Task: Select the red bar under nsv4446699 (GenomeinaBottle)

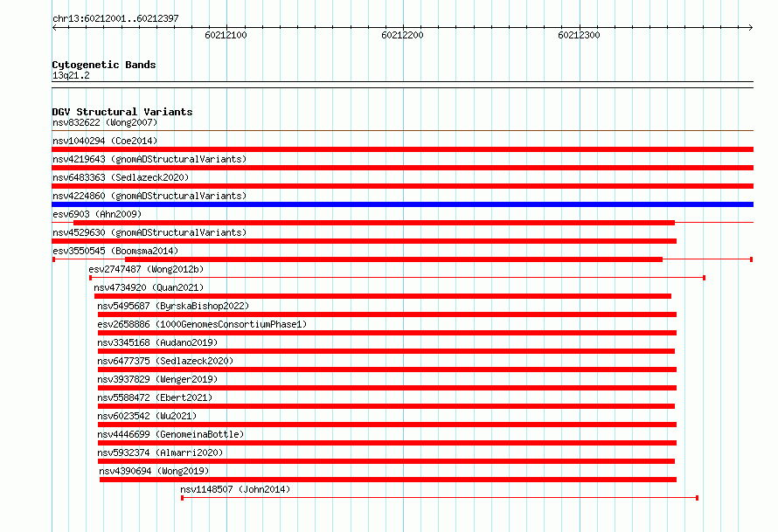Action: tap(387, 443)
